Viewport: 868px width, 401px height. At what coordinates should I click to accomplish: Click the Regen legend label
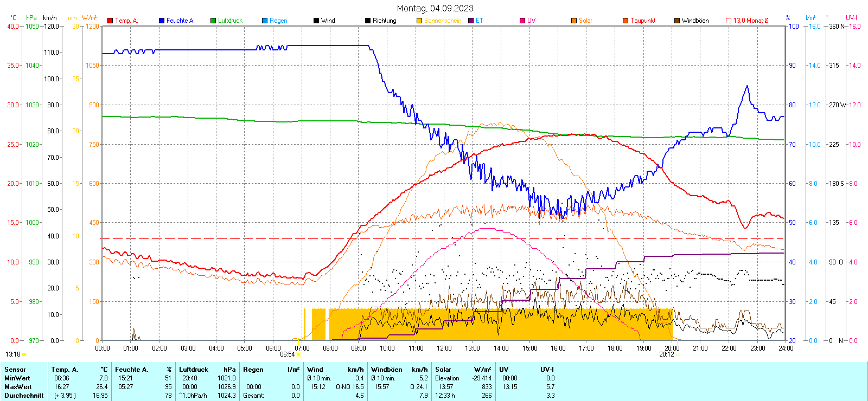278,21
